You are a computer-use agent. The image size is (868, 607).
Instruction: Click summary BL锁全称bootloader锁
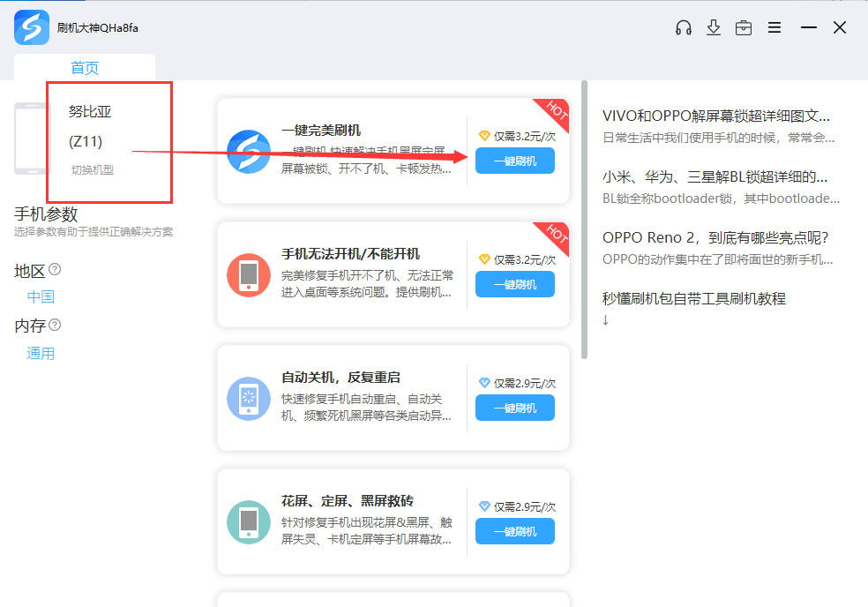click(721, 199)
